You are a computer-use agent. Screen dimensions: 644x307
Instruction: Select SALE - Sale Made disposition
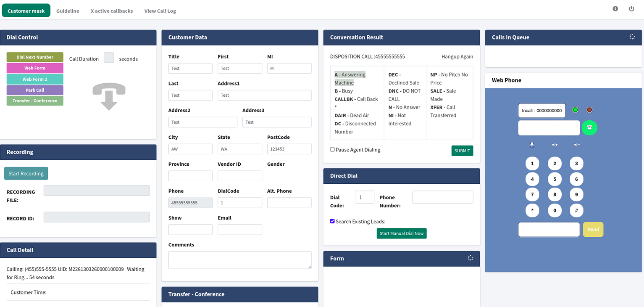443,95
